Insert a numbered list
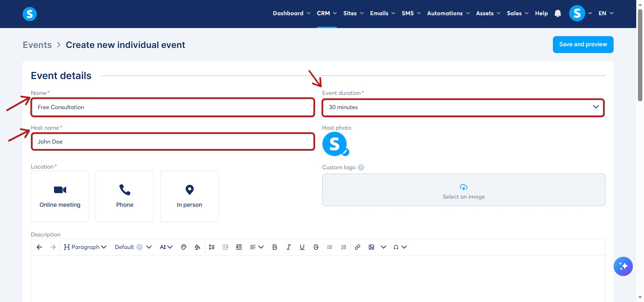 click(344, 247)
